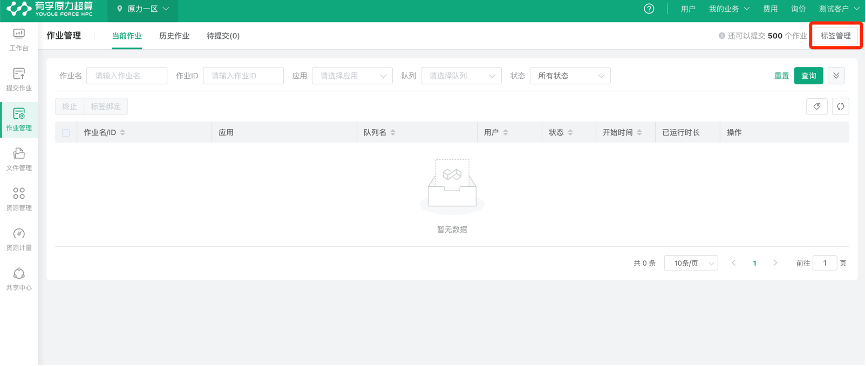Focus the 作业名 input field
Image resolution: width=866 pixels, height=366 pixels.
click(x=127, y=76)
